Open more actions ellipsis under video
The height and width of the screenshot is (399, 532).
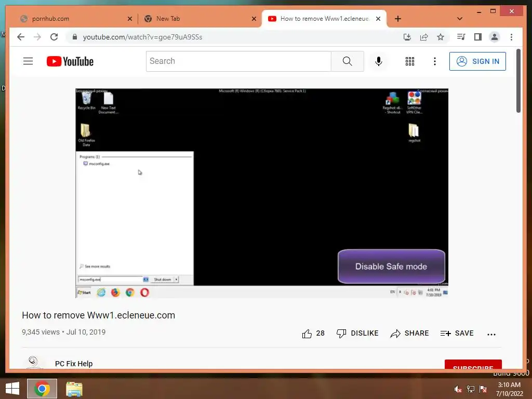point(491,334)
